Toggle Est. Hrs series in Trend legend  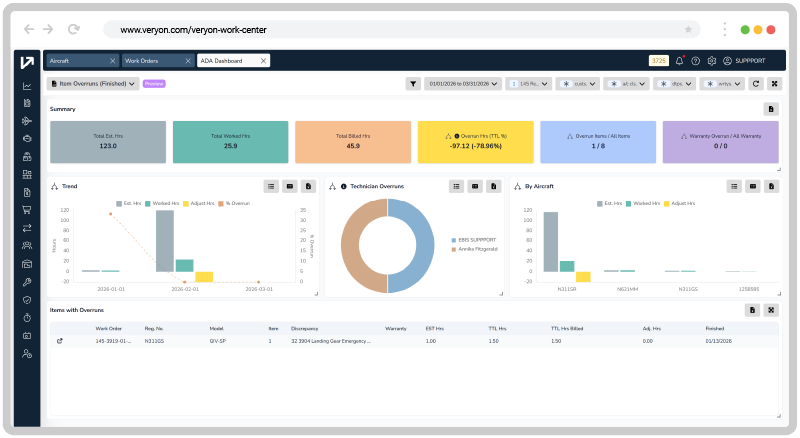tap(127, 203)
